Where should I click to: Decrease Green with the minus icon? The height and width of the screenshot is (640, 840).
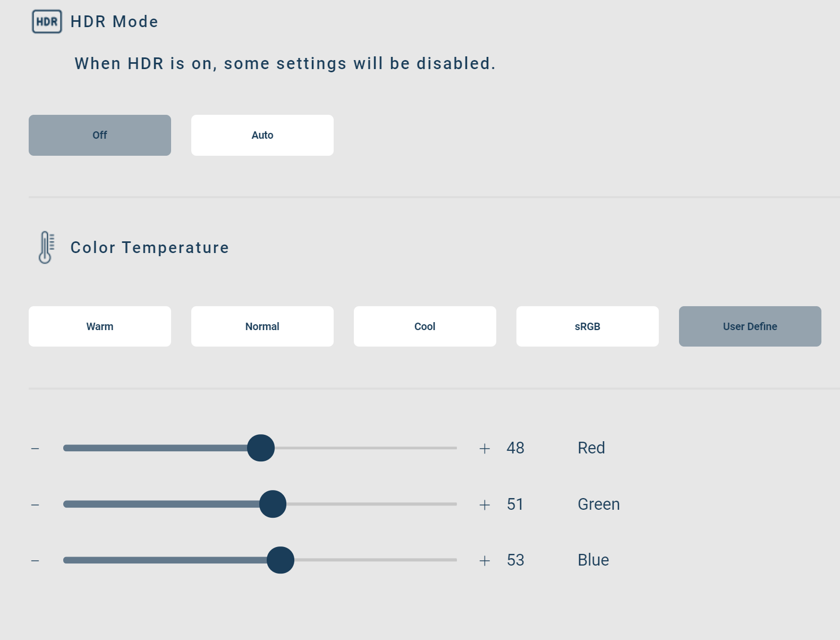point(35,504)
